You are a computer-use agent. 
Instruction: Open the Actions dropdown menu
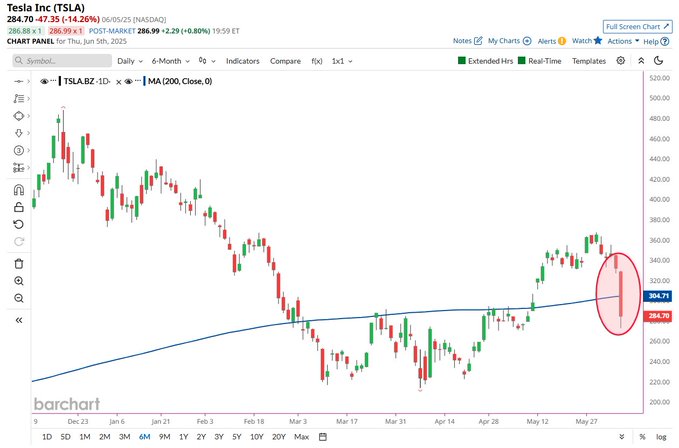(x=623, y=41)
